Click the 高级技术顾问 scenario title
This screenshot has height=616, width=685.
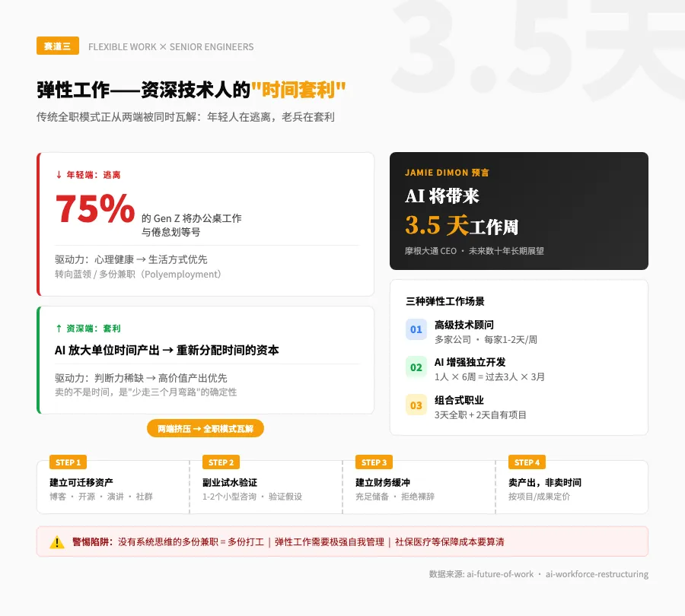click(464, 325)
